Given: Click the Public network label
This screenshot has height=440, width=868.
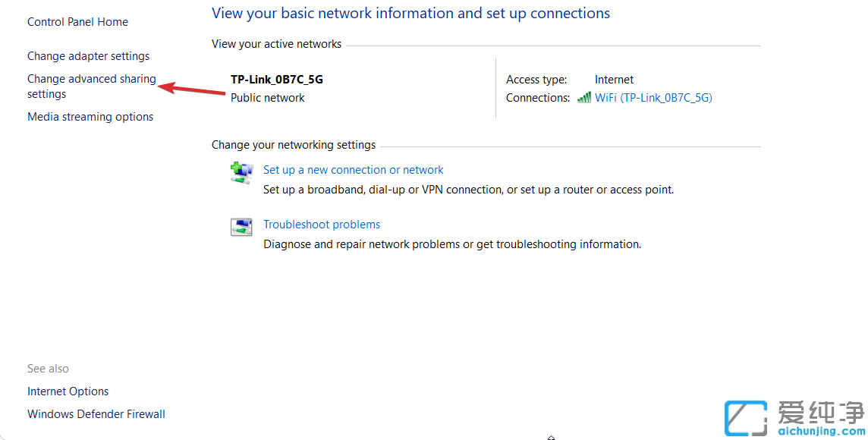Looking at the screenshot, I should pyautogui.click(x=267, y=98).
